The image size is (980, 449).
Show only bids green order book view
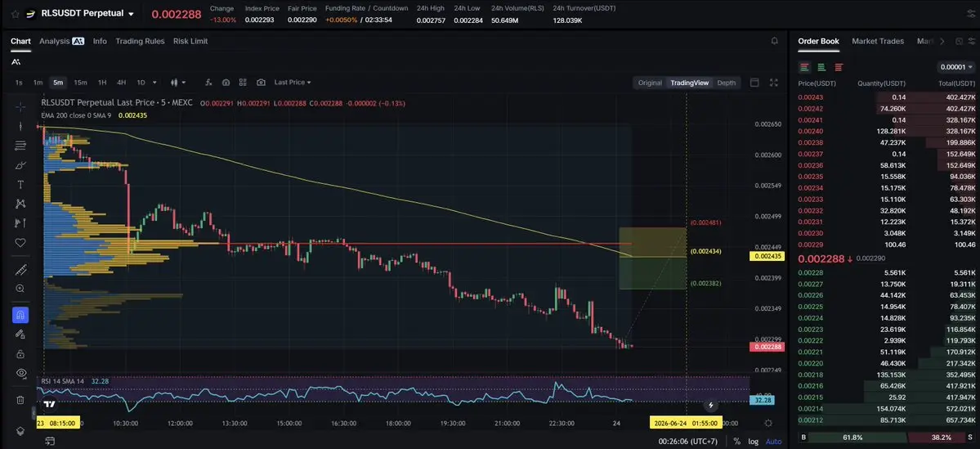pyautogui.click(x=821, y=67)
